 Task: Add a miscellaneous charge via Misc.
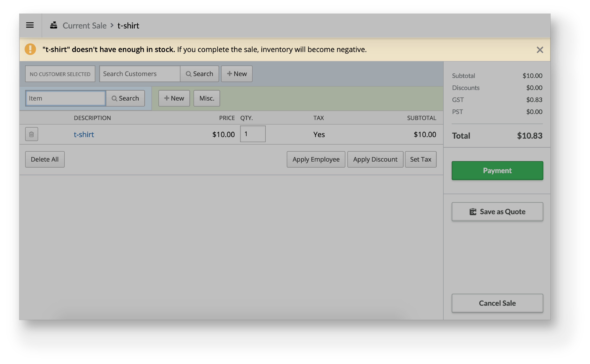click(207, 98)
